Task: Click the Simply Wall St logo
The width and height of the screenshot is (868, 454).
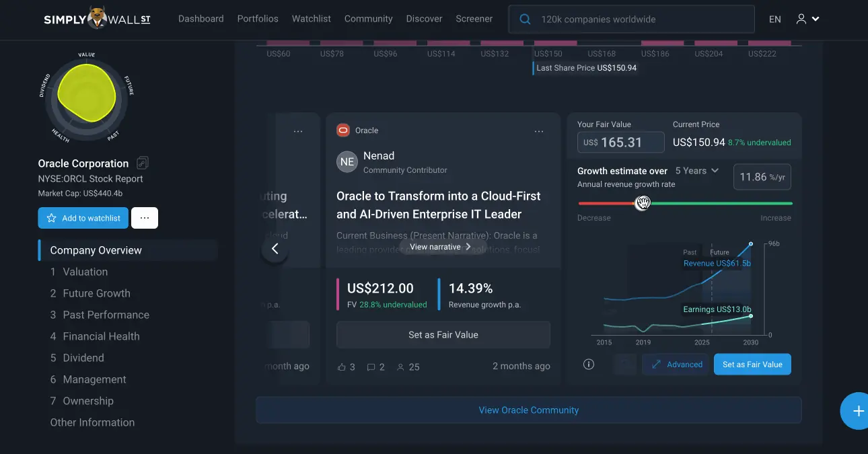Action: point(97,19)
